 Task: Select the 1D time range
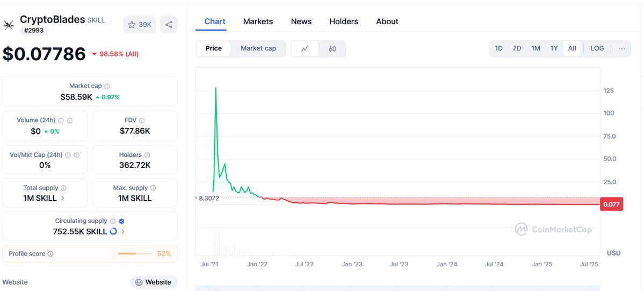point(498,48)
